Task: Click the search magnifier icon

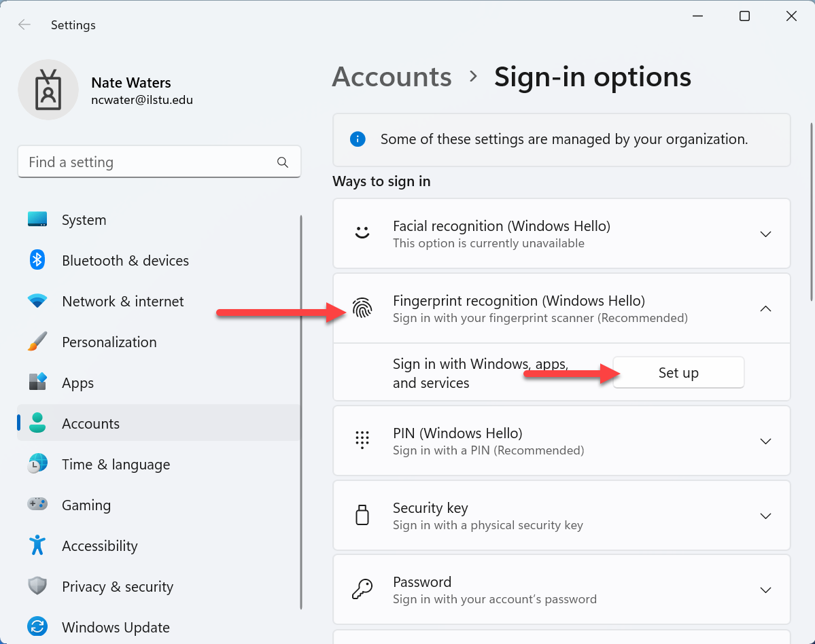Action: coord(283,162)
